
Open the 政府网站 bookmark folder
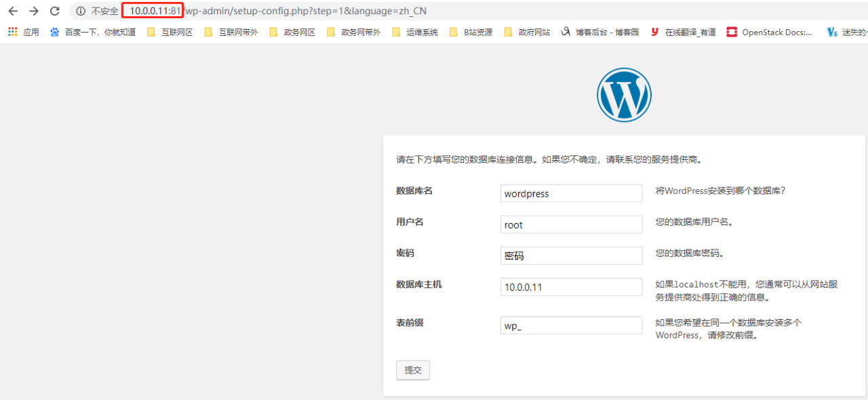(527, 32)
